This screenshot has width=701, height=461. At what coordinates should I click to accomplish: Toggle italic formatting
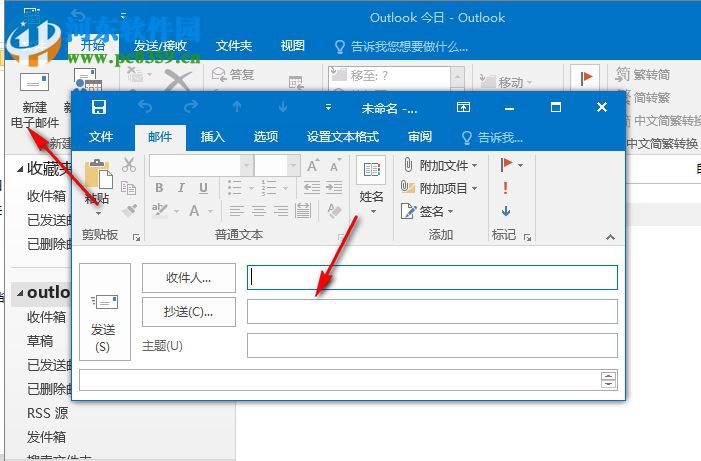click(x=181, y=188)
